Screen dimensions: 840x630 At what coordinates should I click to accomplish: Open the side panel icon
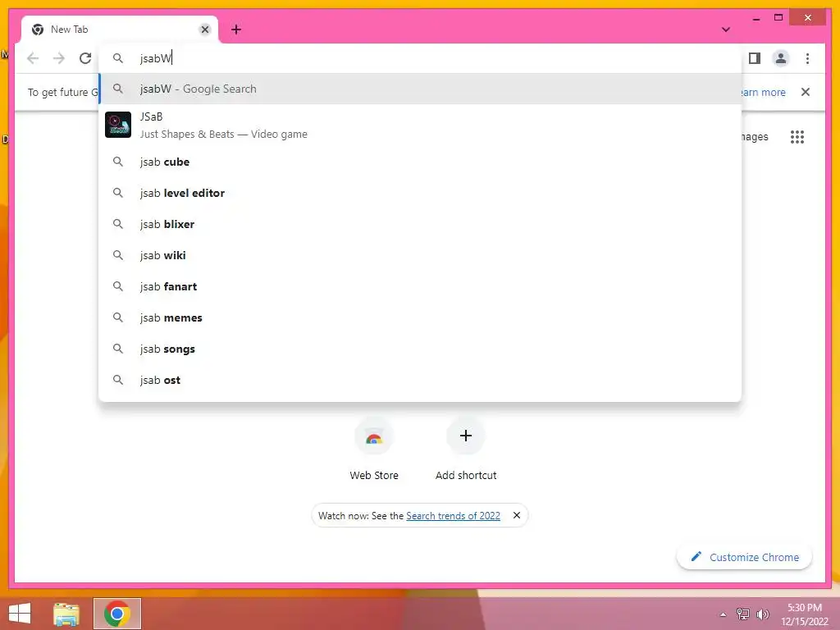point(755,58)
